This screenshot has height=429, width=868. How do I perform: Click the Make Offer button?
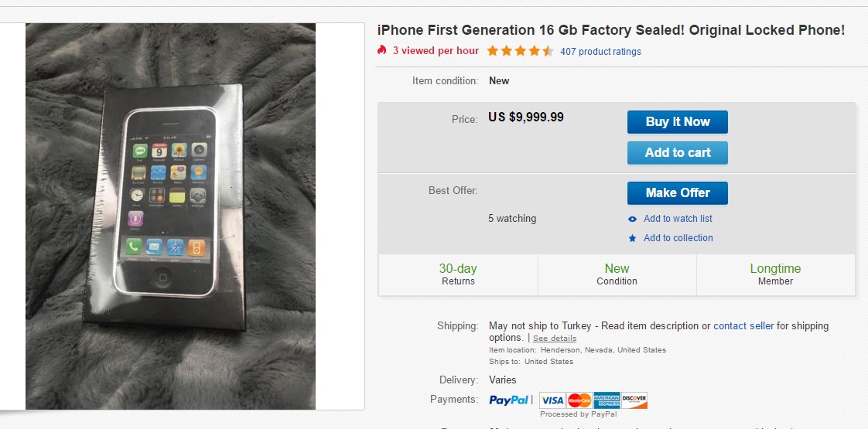(677, 193)
